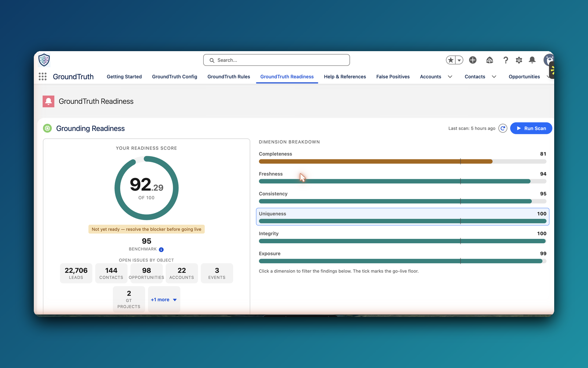Expand the +1 more objects dropdown

(164, 300)
